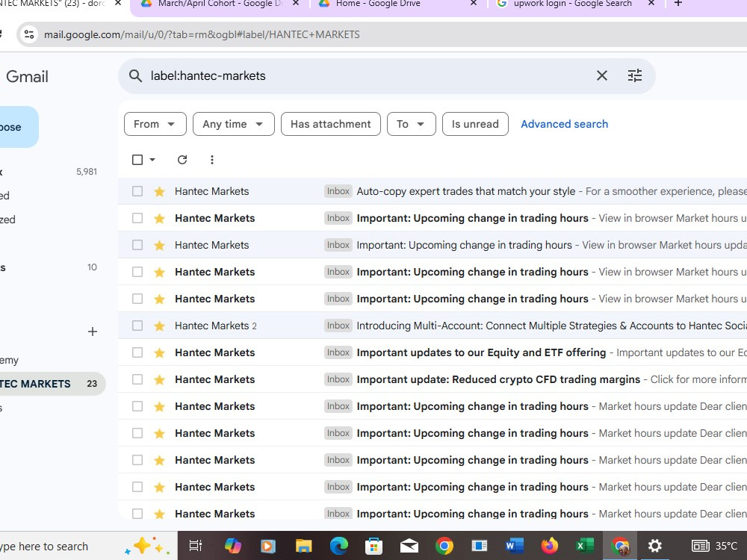Open the From filter dropdown
Viewport: 747px width, 560px height.
pyautogui.click(x=155, y=124)
